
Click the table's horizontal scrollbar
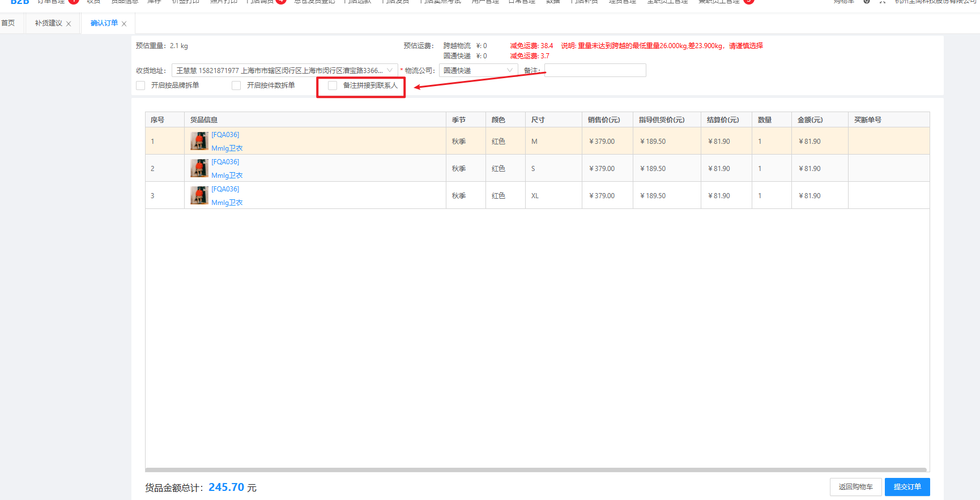point(535,469)
